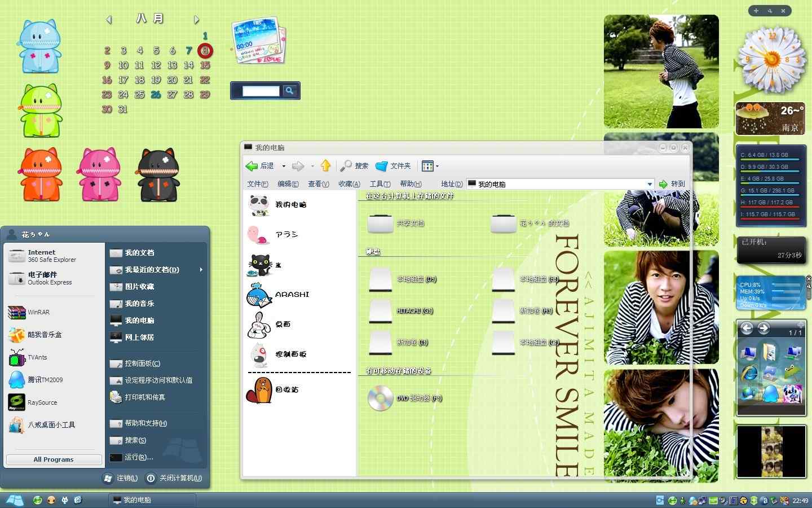Screen dimensions: 812x508
Task: Show next month on calendar widget
Action: pos(196,20)
